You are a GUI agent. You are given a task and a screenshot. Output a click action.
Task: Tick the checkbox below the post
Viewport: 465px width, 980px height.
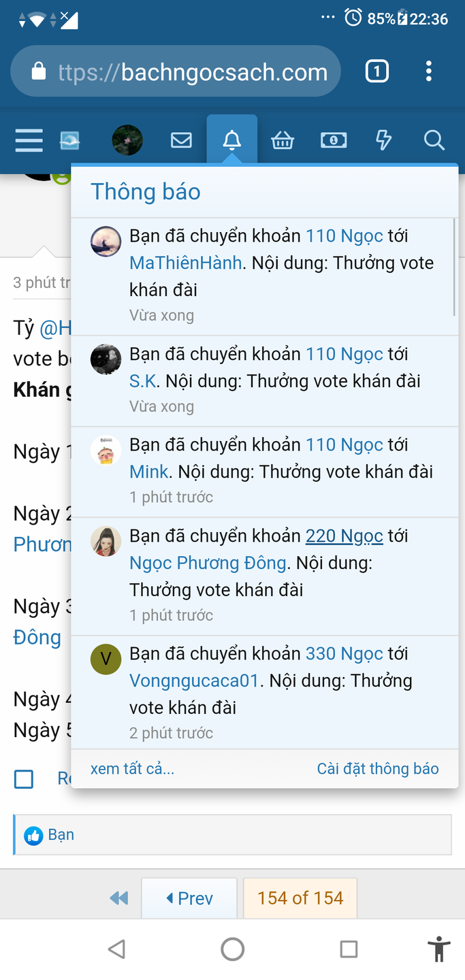[x=24, y=779]
